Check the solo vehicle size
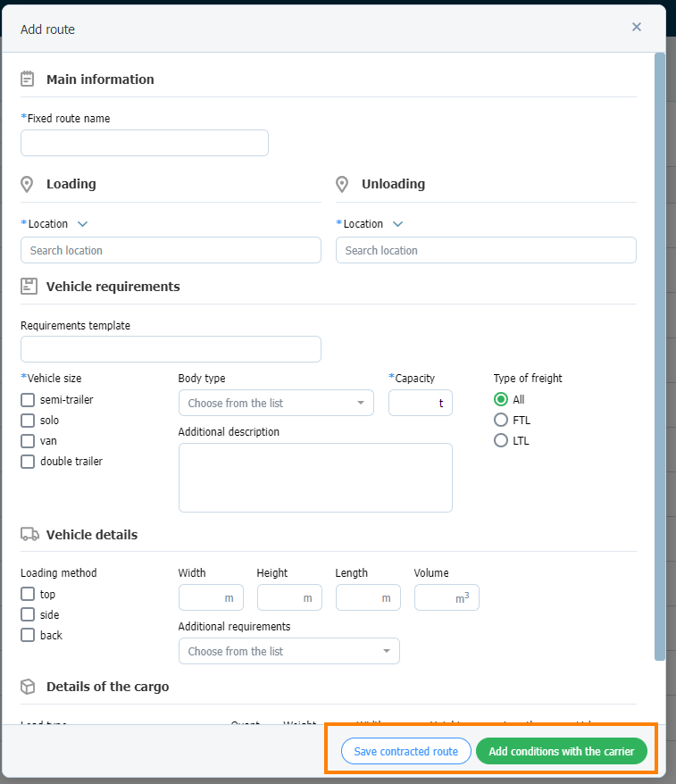The image size is (676, 784). (x=28, y=421)
